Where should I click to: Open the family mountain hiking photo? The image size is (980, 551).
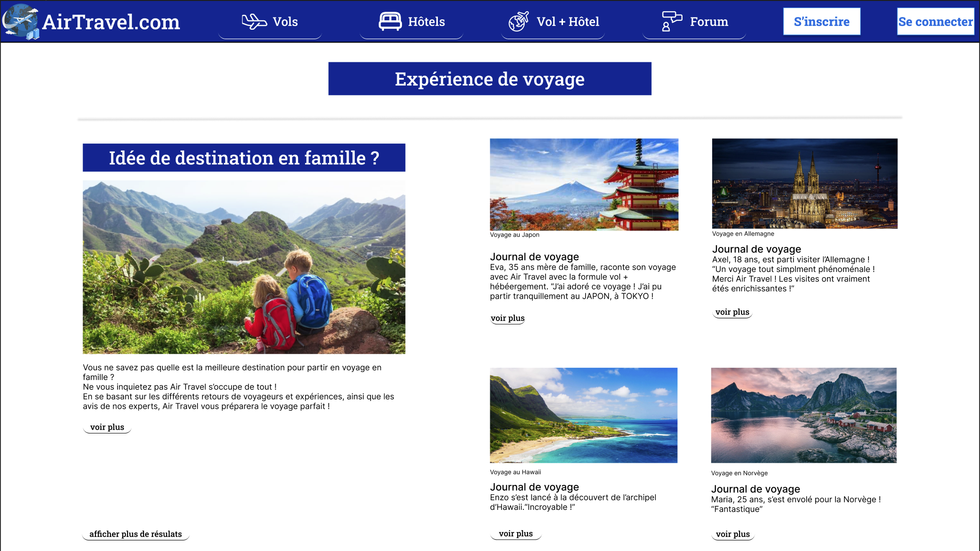pyautogui.click(x=244, y=267)
